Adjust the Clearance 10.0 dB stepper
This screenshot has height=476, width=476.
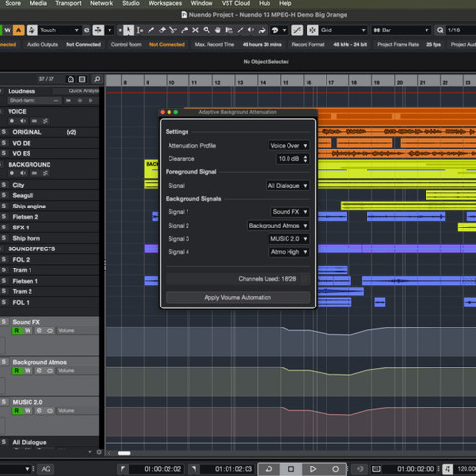click(x=305, y=159)
